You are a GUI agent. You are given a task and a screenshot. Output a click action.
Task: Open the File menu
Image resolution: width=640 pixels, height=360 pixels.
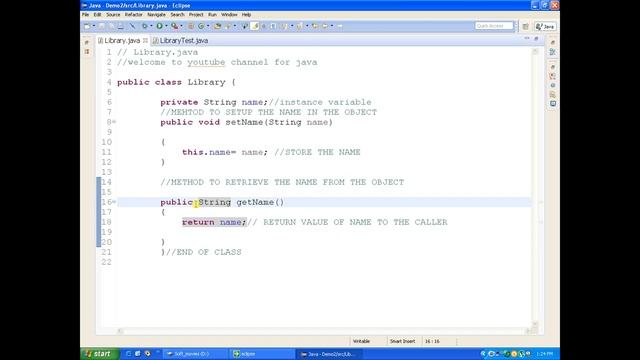point(85,15)
